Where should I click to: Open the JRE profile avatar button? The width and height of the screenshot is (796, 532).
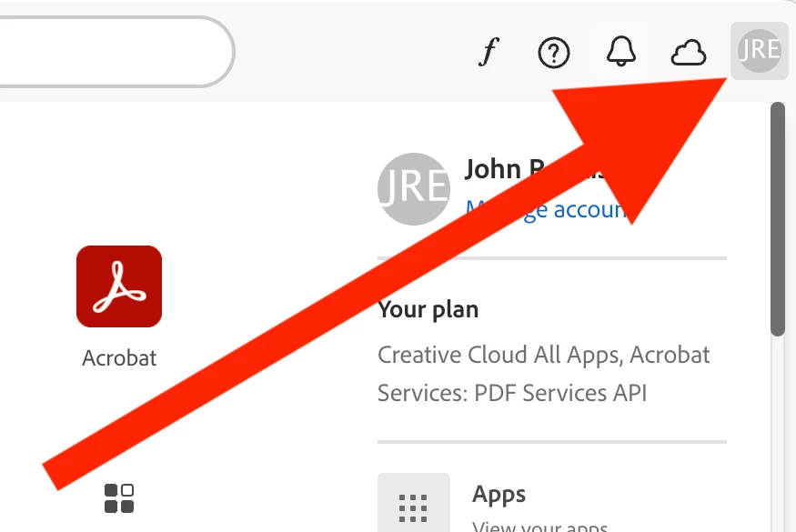tap(760, 51)
